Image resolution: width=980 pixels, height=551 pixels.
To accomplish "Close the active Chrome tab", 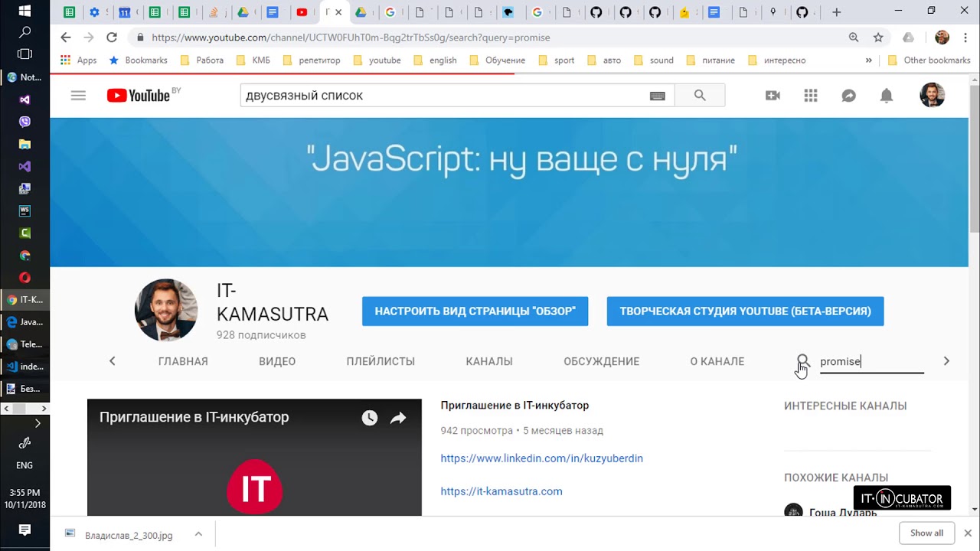I will (x=338, y=12).
